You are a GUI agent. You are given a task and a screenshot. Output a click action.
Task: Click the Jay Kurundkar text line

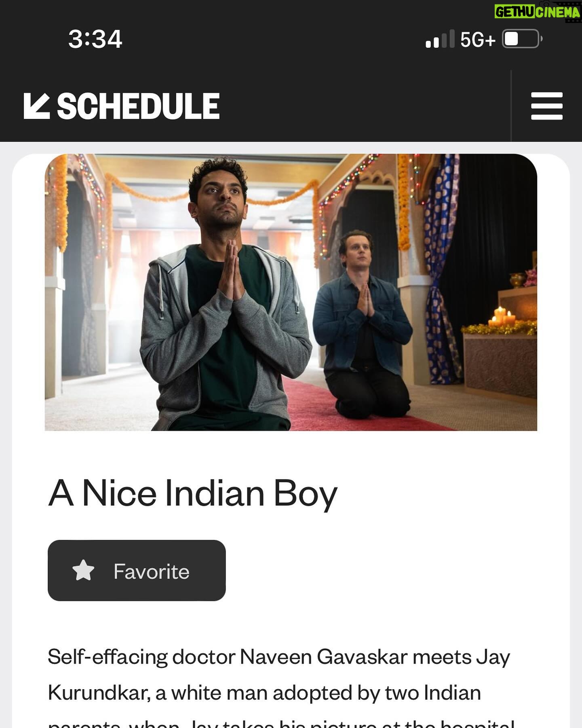click(x=264, y=693)
